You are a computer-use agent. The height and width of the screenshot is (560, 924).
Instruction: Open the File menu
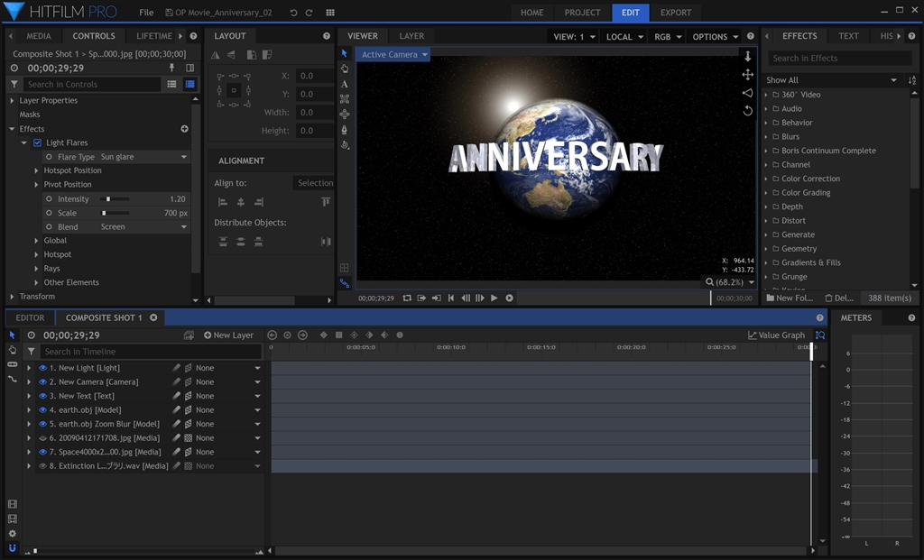coord(146,13)
